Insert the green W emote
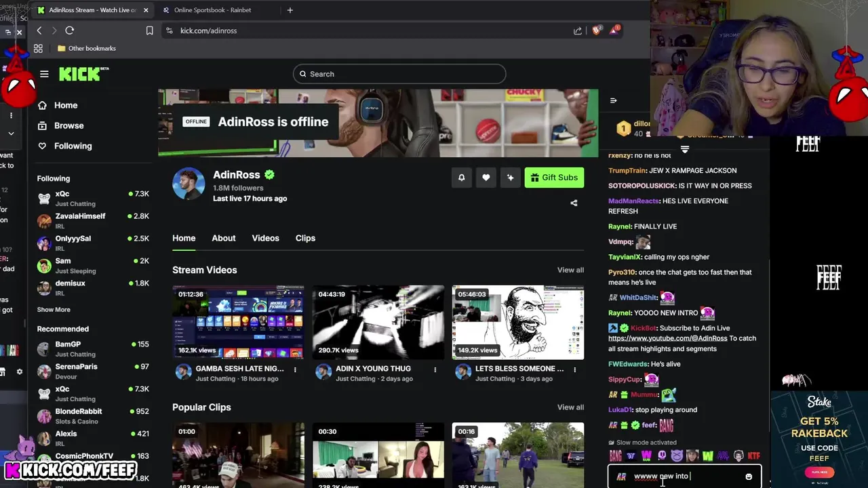Screen dimensions: 868x488 tap(708, 455)
